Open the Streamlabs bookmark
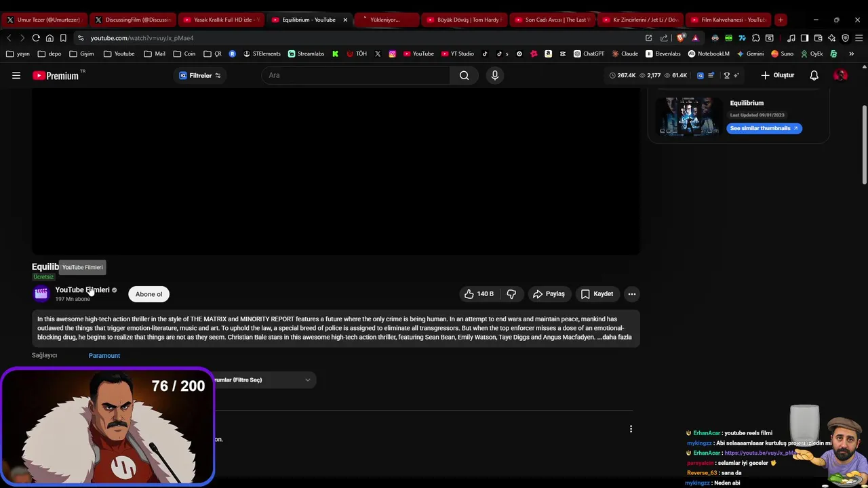This screenshot has width=868, height=488. coord(306,54)
